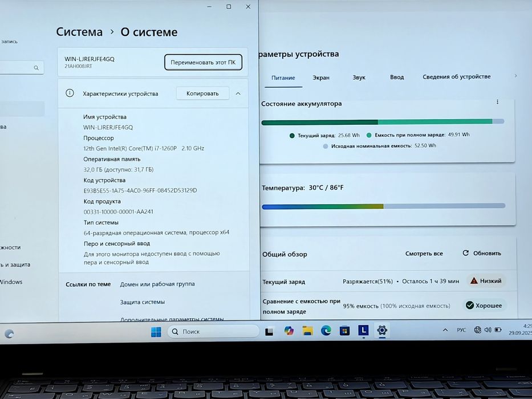The width and height of the screenshot is (532, 399).
Task: Click Система in the breadcrumb
Action: coord(79,32)
